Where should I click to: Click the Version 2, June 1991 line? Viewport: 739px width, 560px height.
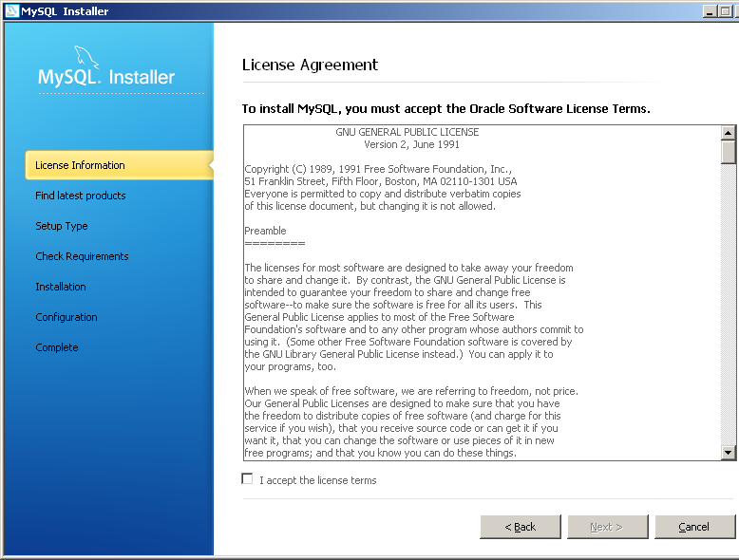(x=411, y=144)
